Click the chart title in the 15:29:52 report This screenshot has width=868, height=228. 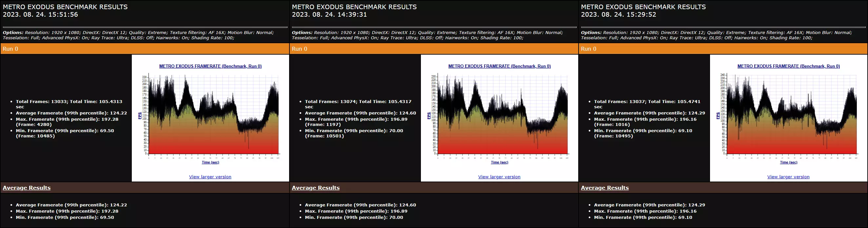[x=788, y=66]
